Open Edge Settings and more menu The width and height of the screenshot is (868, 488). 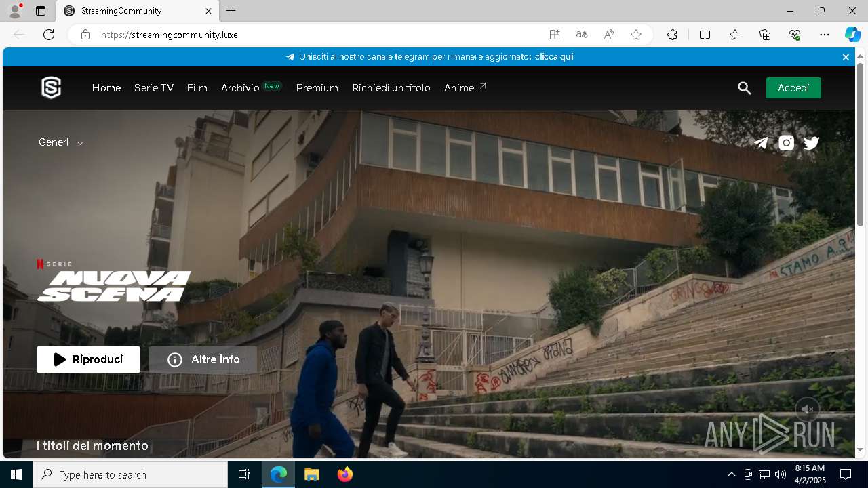(x=825, y=35)
